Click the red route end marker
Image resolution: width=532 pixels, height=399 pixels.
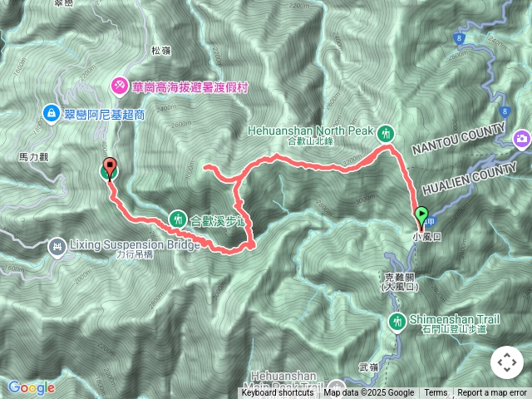point(110,168)
